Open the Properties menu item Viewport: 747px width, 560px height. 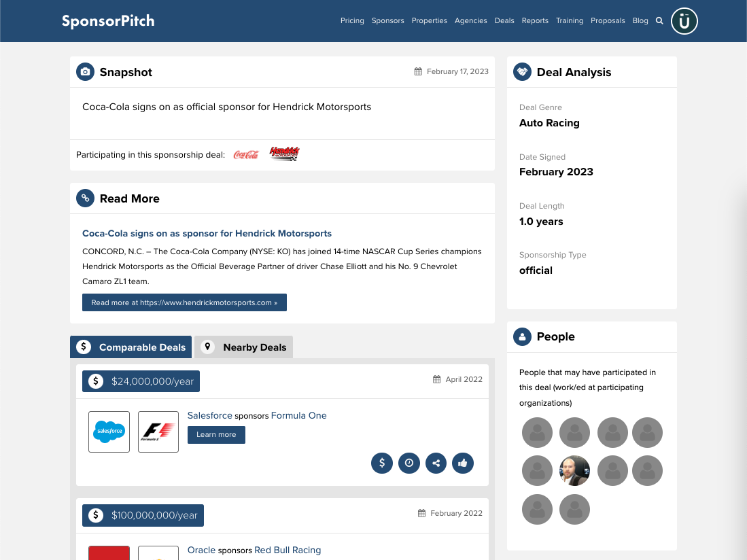pyautogui.click(x=430, y=20)
